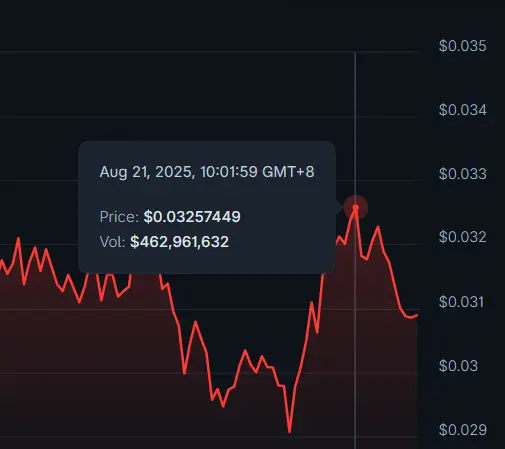Click the "Price:" label in tooltip
505x449 pixels.
119,217
